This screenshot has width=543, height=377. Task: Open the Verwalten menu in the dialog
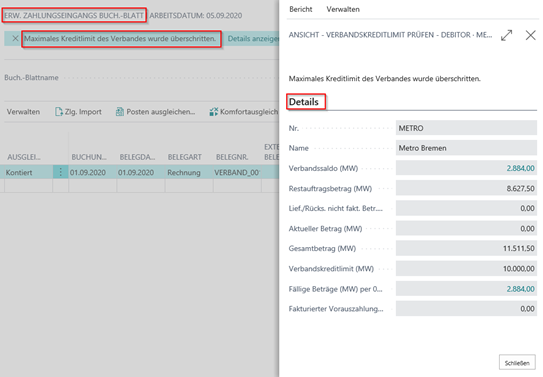343,9
